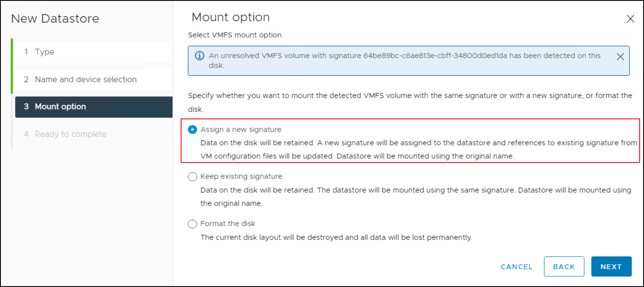Click the New Datastore title
Image resolution: width=644 pixels, height=287 pixels.
(x=55, y=19)
